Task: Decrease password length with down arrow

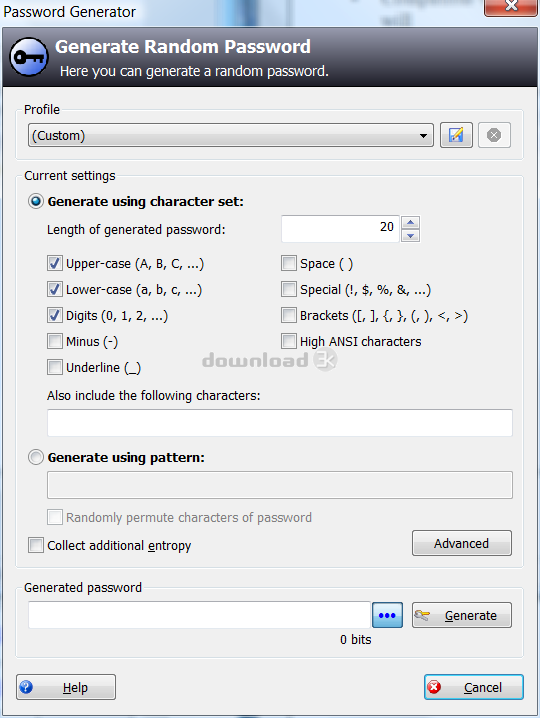Action: pos(411,235)
